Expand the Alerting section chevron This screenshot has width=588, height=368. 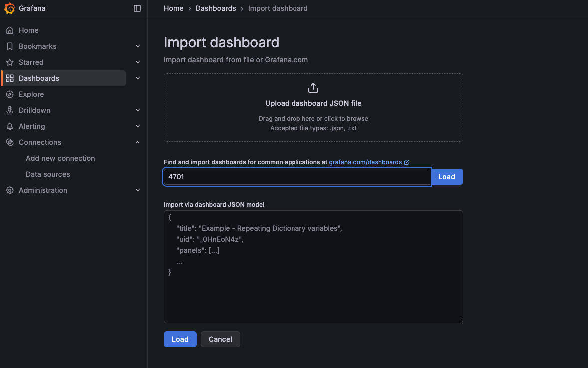pyautogui.click(x=138, y=126)
